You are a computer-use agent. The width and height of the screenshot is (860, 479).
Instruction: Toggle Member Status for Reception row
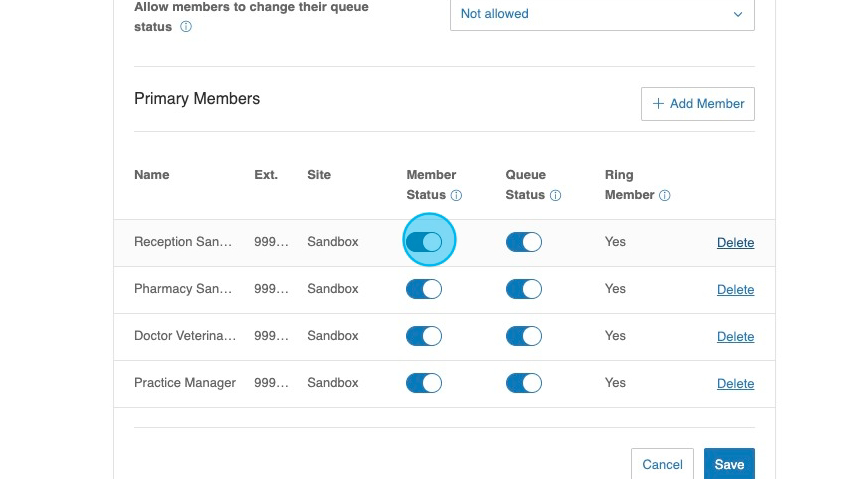(424, 242)
